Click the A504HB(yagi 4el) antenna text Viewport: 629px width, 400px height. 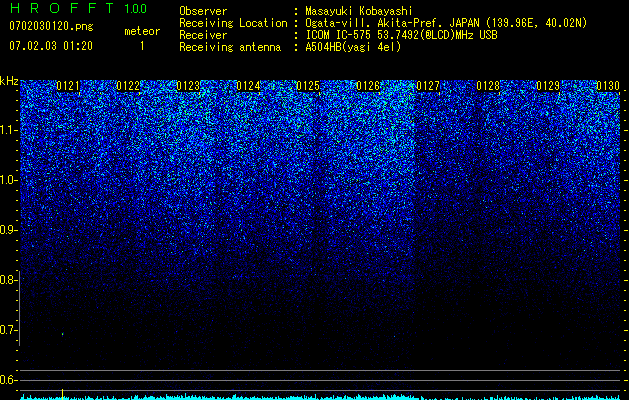pos(353,47)
